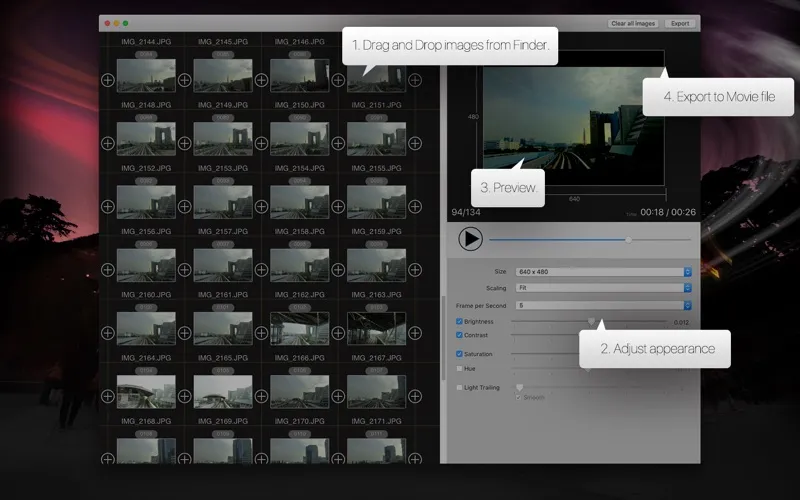Click plus icon between IMG_2161 and IMG_2162 thumbnails
Image resolution: width=800 pixels, height=500 pixels.
pyautogui.click(x=261, y=333)
